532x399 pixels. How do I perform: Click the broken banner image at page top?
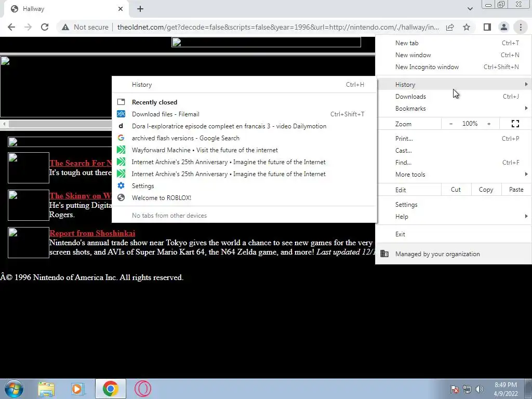[266, 42]
